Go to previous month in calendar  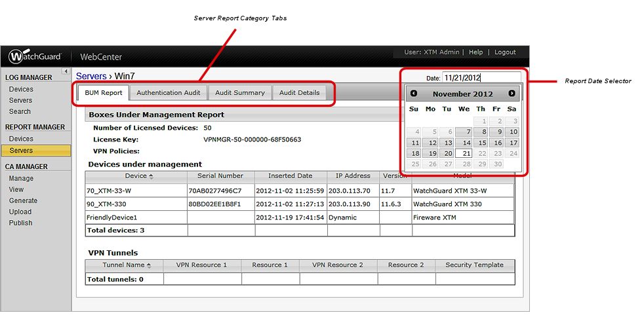pyautogui.click(x=414, y=94)
